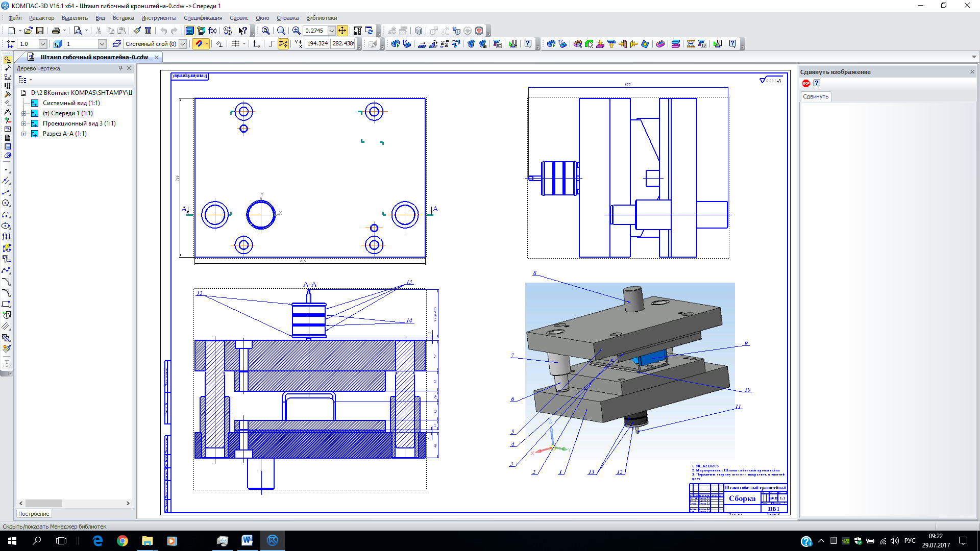Toggle the grid display
Screen dimensions: 980x551
(235, 44)
